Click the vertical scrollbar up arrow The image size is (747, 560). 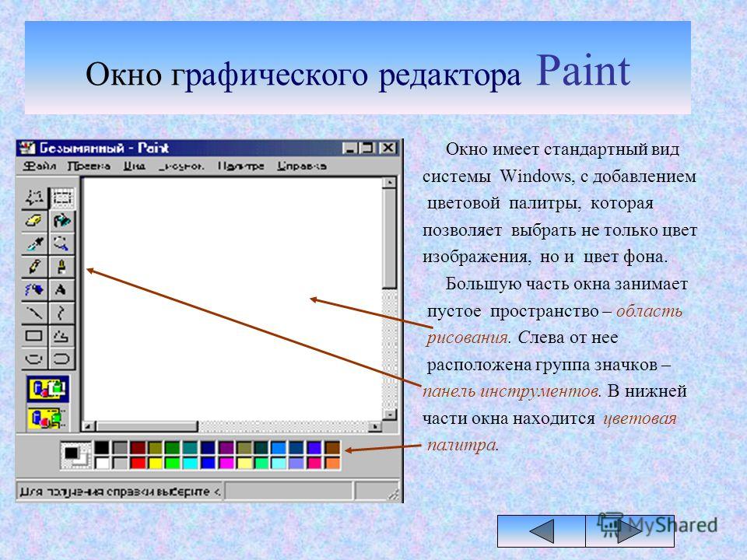(x=390, y=182)
